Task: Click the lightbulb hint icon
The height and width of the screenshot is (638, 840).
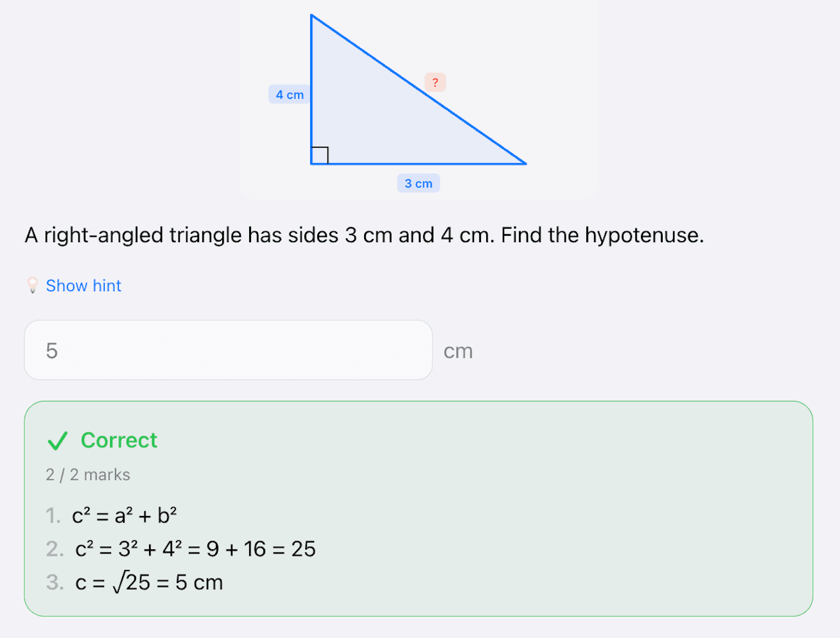Action: pyautogui.click(x=32, y=285)
